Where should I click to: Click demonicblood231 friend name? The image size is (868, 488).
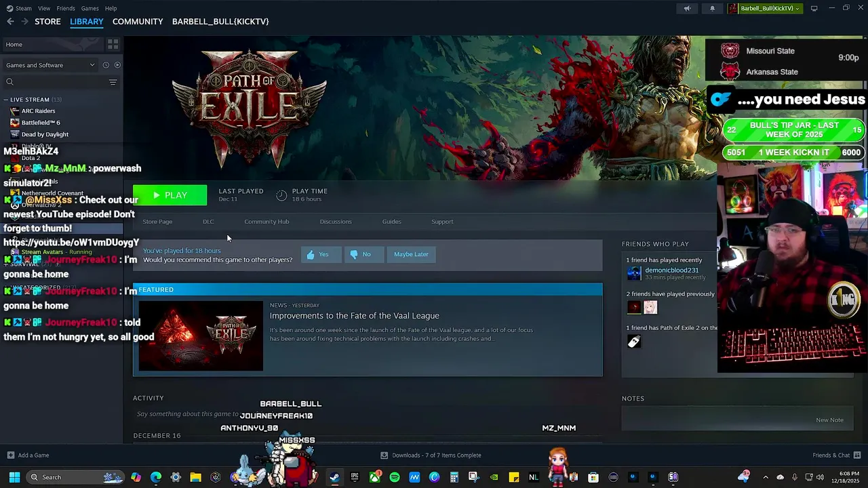point(671,270)
